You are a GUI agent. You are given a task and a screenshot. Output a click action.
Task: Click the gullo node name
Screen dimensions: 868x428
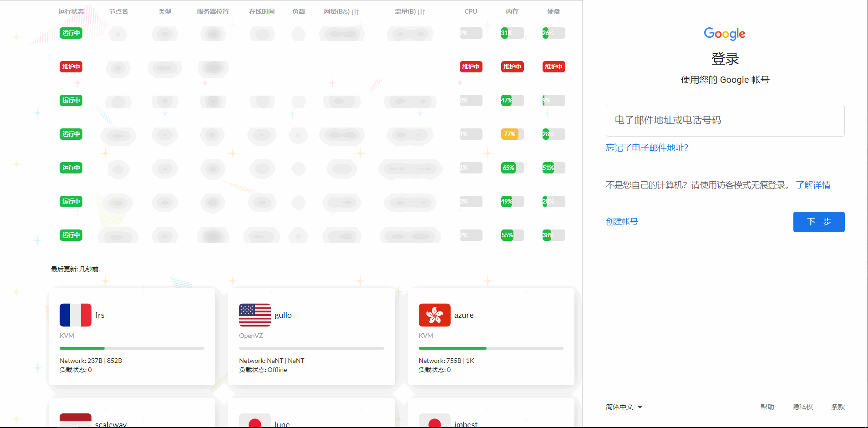coord(283,315)
